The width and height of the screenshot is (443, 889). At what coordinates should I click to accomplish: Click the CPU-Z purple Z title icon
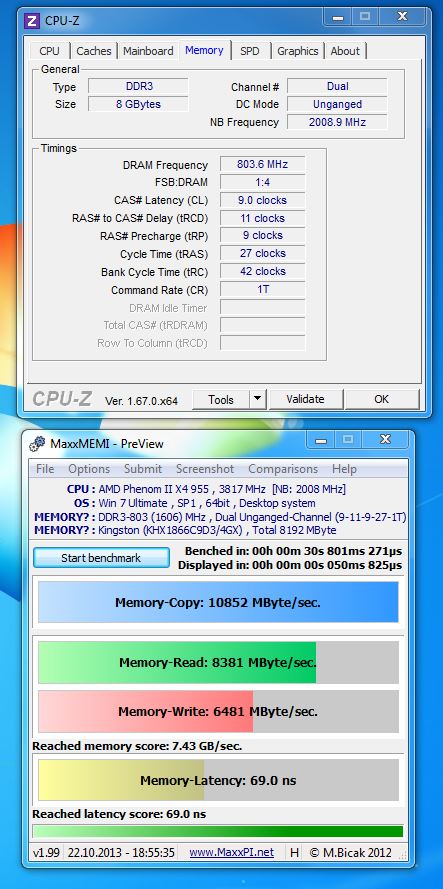(32, 21)
